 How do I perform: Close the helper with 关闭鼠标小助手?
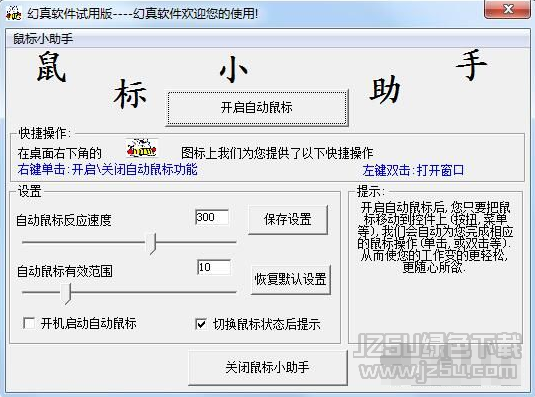(x=268, y=368)
